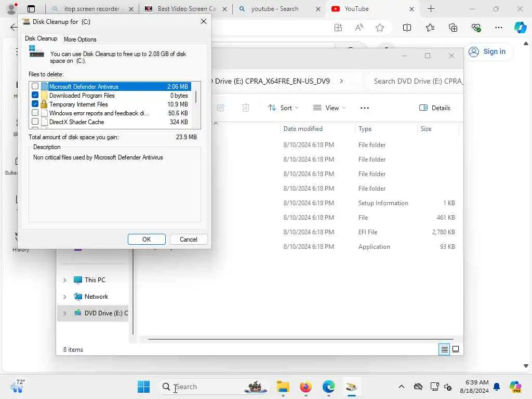Screen dimensions: 532x399
Task: Show hidden system tray icons chevron
Action: [402, 387]
